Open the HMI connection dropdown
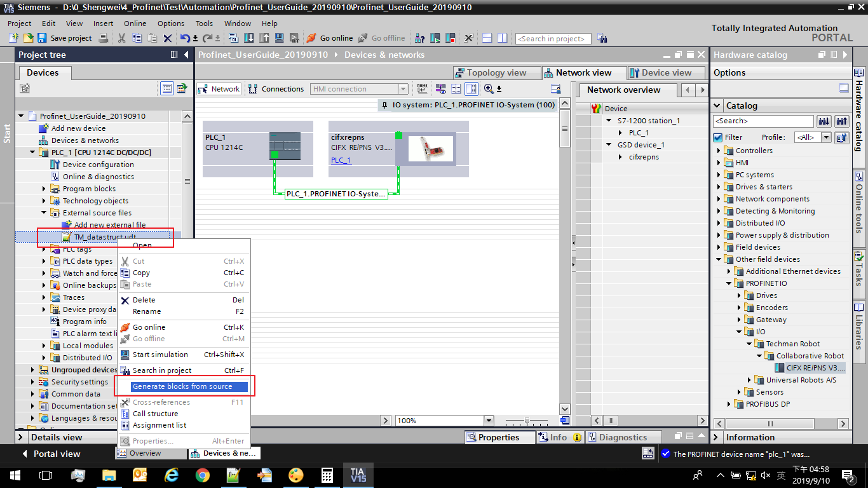868x488 pixels. [403, 89]
